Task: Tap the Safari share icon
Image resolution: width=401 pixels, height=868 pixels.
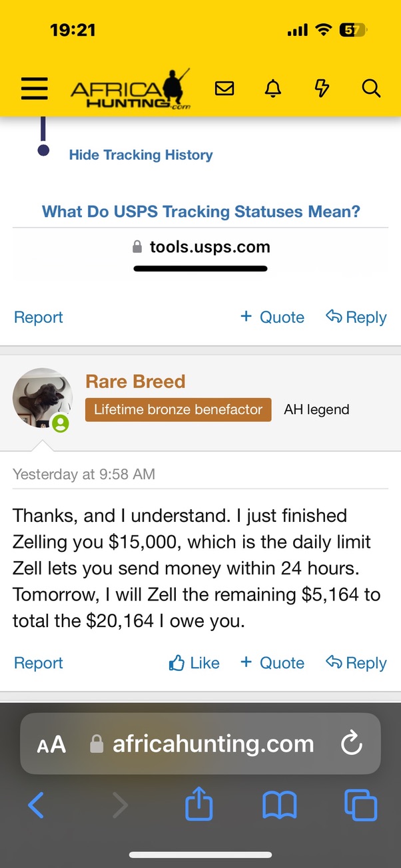Action: (199, 806)
